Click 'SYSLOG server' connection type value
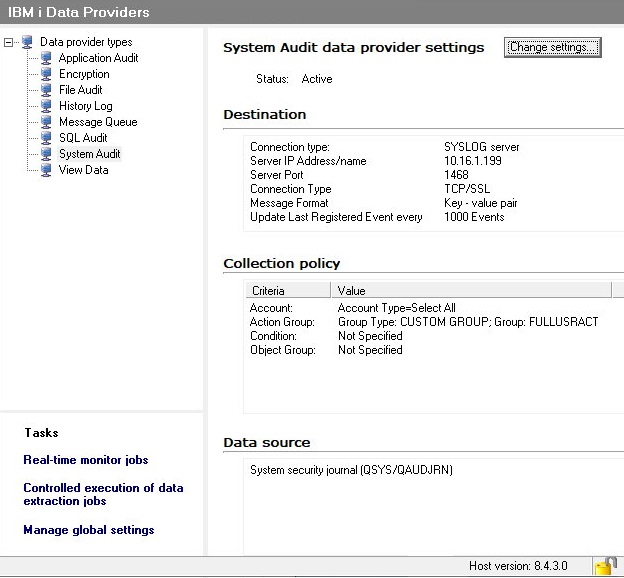624x578 pixels. 482,147
